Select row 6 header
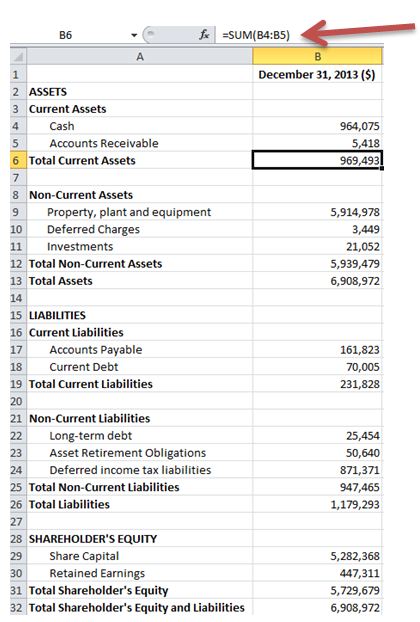The image size is (420, 622). (18, 160)
